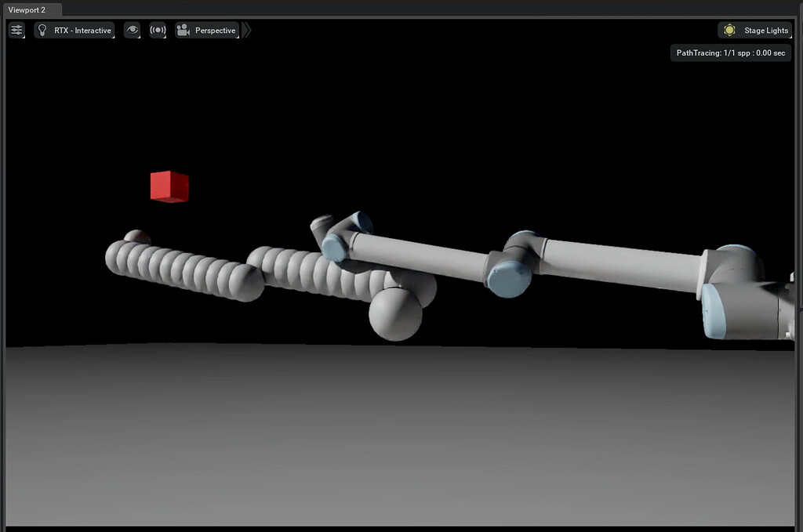803x532 pixels.
Task: Click the camera icon on the Perspective button
Action: tap(182, 30)
